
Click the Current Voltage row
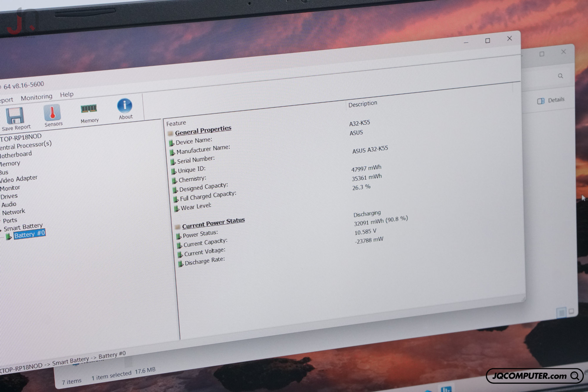(205, 252)
